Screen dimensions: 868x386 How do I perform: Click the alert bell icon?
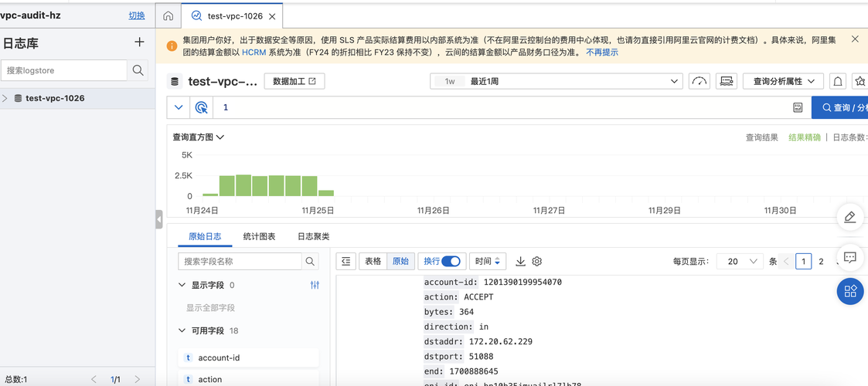(838, 81)
